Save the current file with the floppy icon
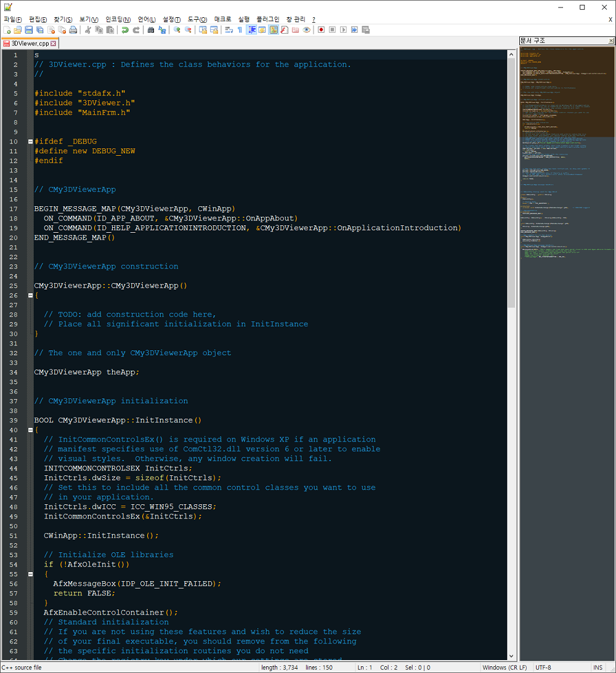The width and height of the screenshot is (616, 673). coord(29,30)
